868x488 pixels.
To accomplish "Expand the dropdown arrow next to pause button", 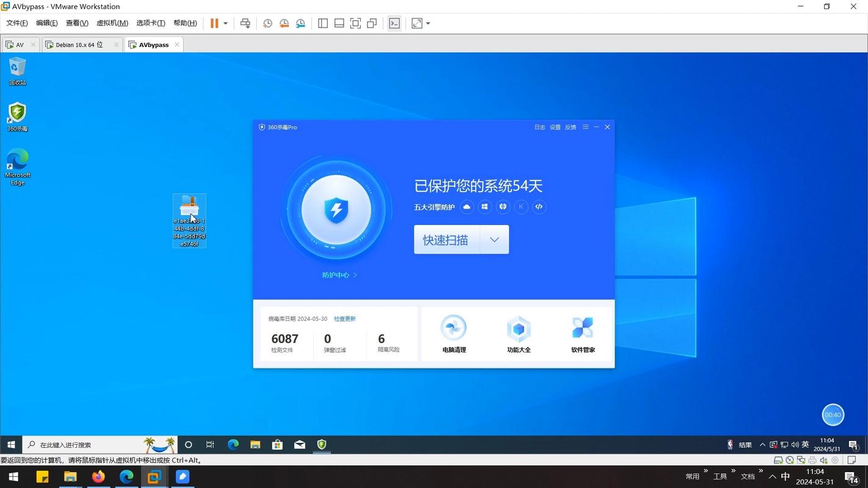I will tap(225, 23).
